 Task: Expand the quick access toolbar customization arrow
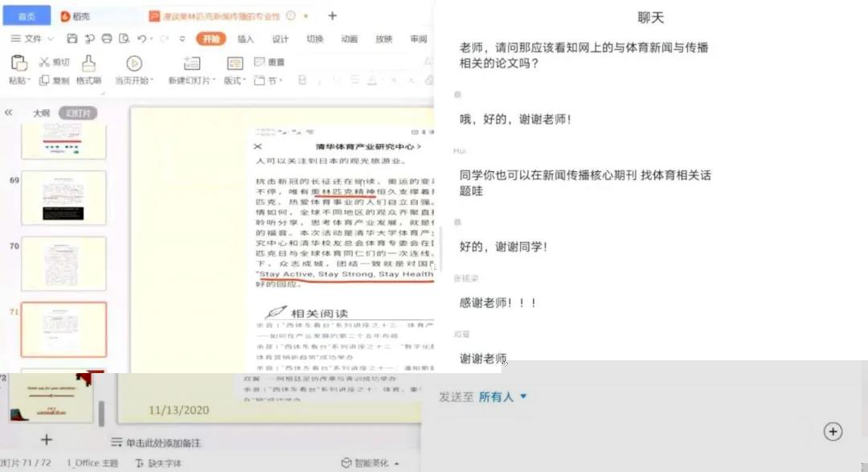[x=182, y=39]
